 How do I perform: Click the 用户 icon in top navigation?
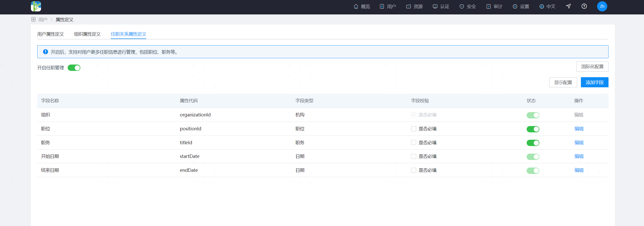tap(382, 7)
